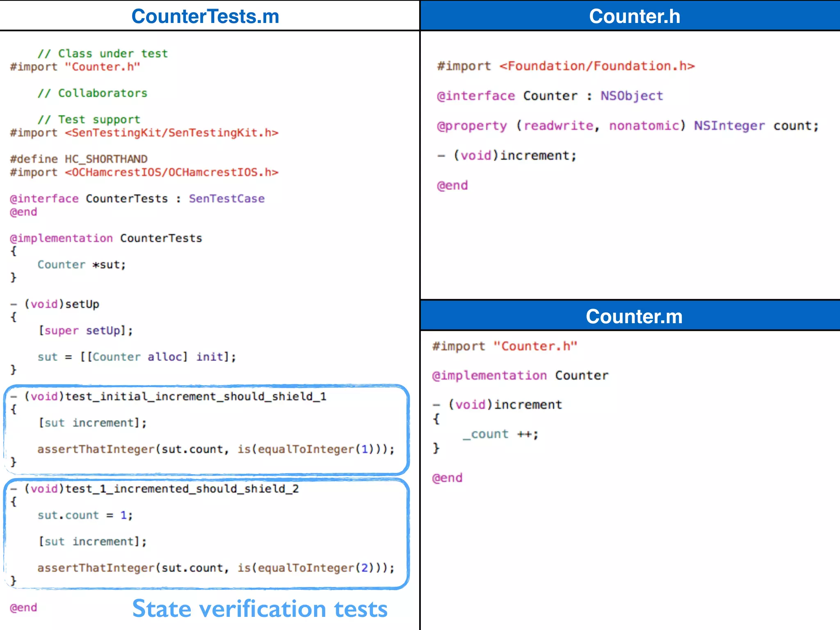Click "[sut increment];" in the first test
This screenshot has height=630, width=840.
[92, 423]
